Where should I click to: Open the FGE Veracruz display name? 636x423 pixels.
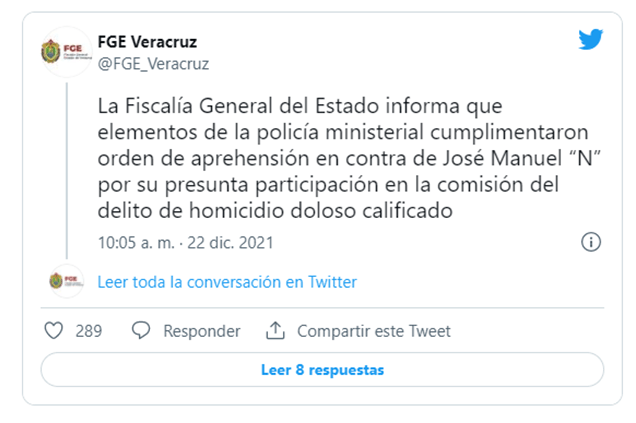(147, 42)
